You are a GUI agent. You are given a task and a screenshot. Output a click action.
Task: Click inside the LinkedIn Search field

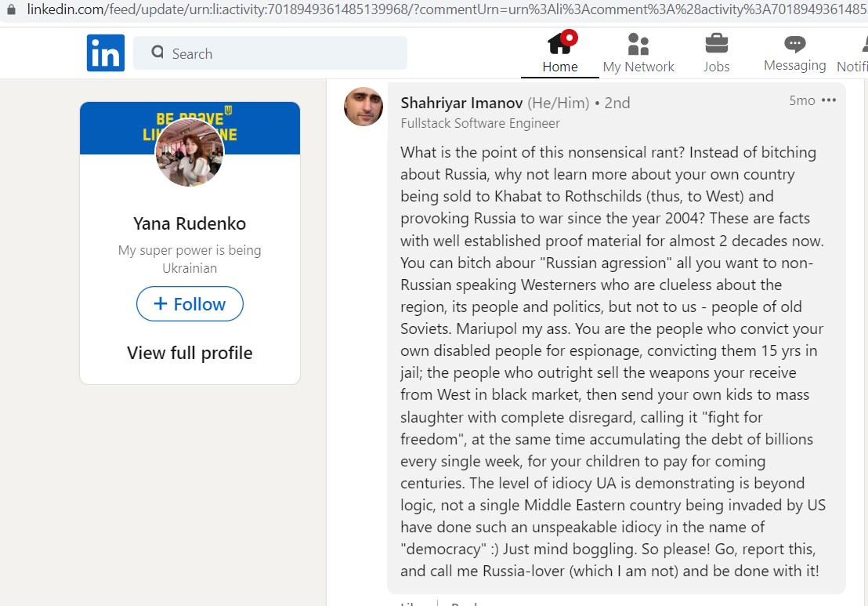pos(270,53)
